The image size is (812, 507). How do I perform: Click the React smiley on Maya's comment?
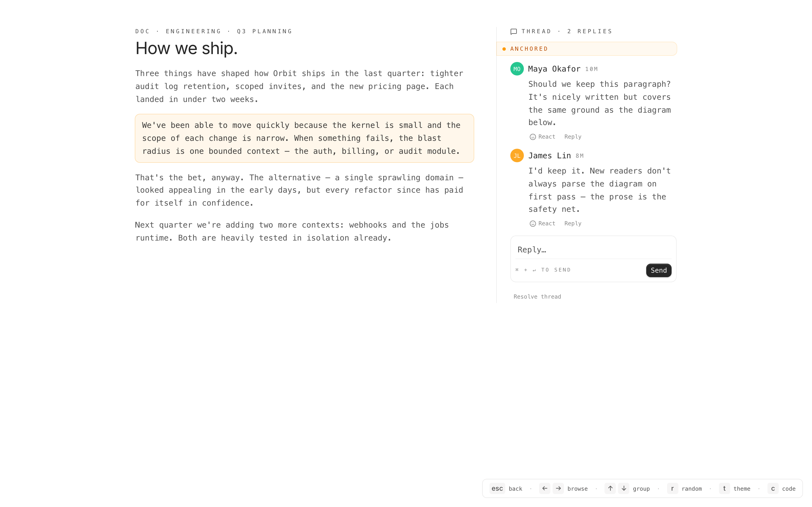pyautogui.click(x=533, y=137)
